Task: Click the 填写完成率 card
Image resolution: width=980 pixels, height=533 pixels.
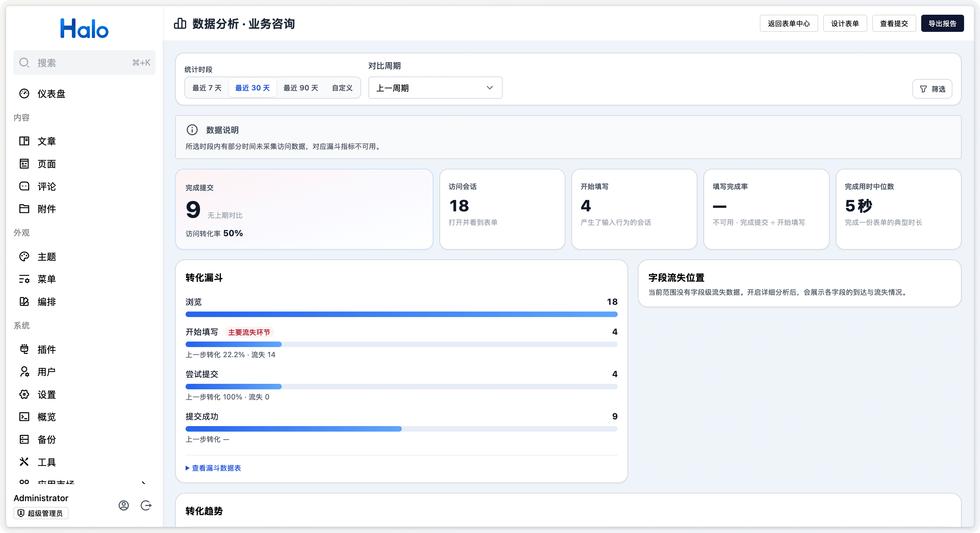Action: coord(766,209)
